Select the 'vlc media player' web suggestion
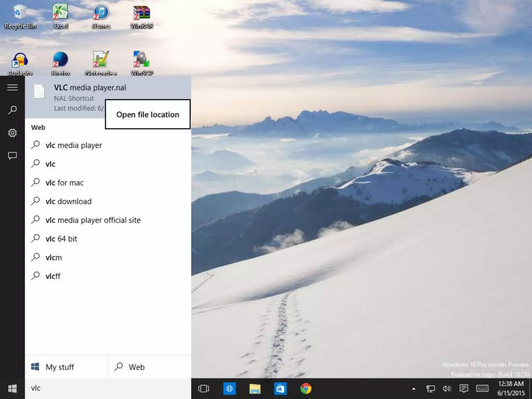 (108, 145)
